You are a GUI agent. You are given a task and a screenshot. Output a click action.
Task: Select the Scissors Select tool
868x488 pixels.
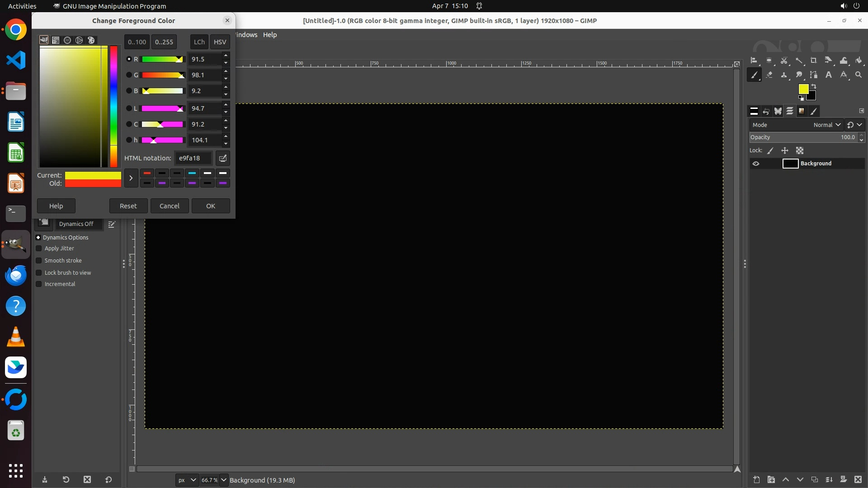click(x=784, y=61)
